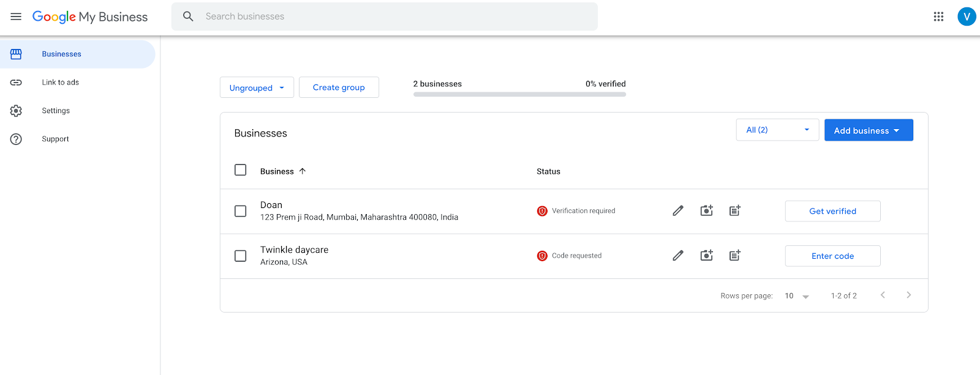The height and width of the screenshot is (375, 980).
Task: Open the Google apps grid
Action: [938, 17]
